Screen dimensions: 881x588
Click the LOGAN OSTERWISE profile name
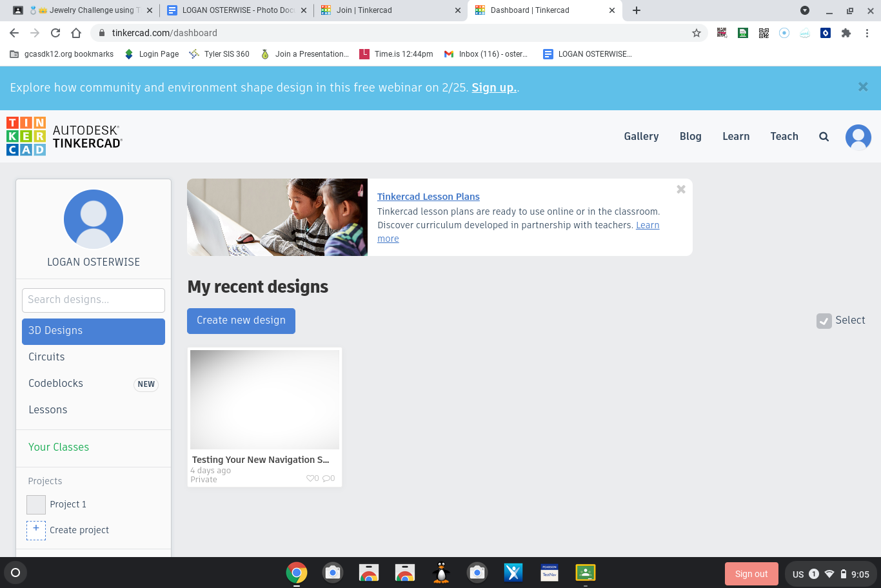94,262
